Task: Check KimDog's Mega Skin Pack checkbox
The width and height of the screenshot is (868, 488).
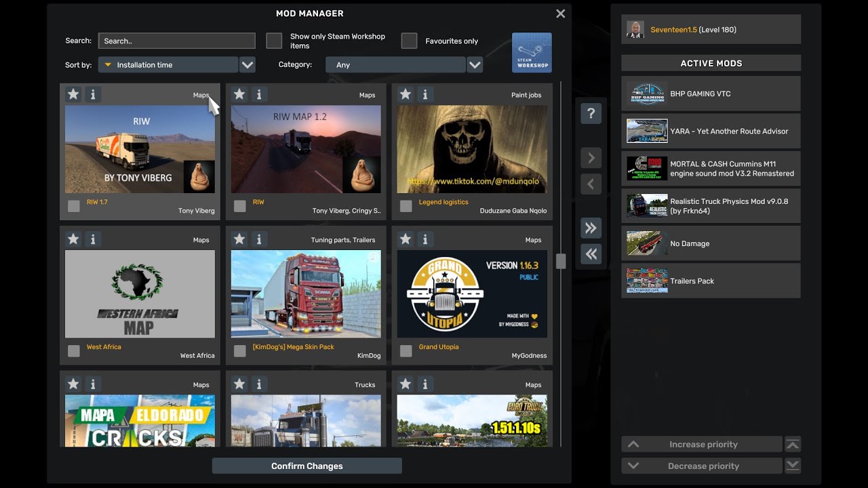Action: pos(239,351)
